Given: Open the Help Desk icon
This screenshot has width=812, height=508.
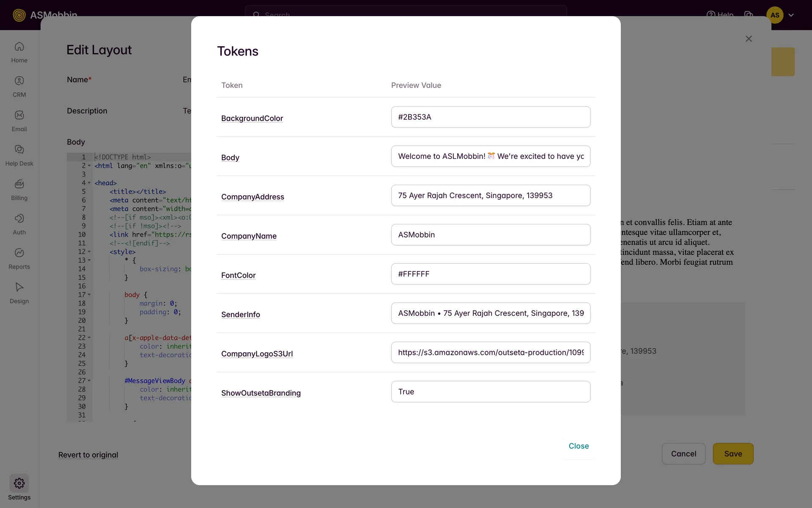Looking at the screenshot, I should [x=19, y=149].
